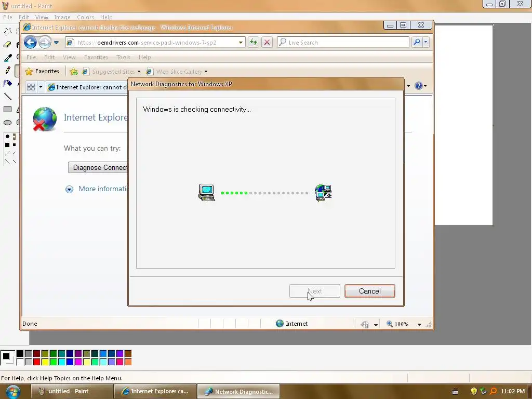Viewport: 532px width, 399px height.
Task: Open the recent pages dropdown arrow
Action: coord(56,43)
